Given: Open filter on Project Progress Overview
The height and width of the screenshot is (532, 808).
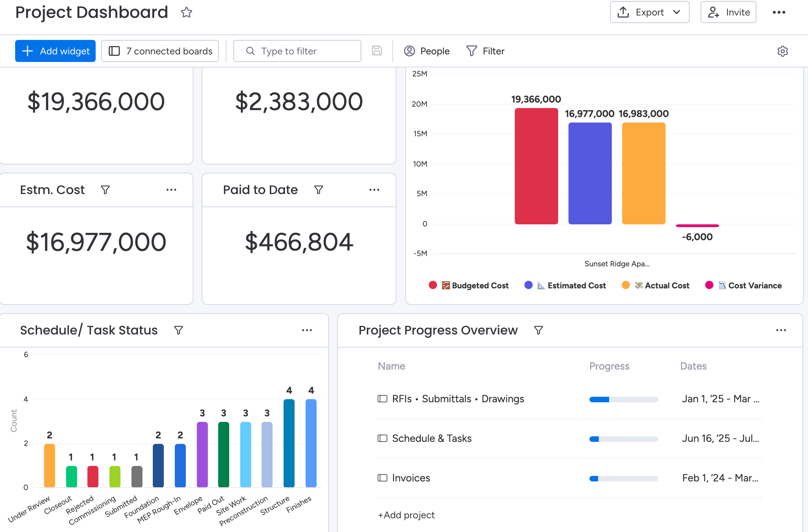Looking at the screenshot, I should 539,330.
